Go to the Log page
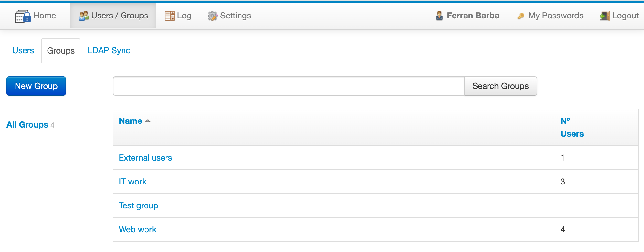This screenshot has height=252, width=644. pyautogui.click(x=178, y=16)
